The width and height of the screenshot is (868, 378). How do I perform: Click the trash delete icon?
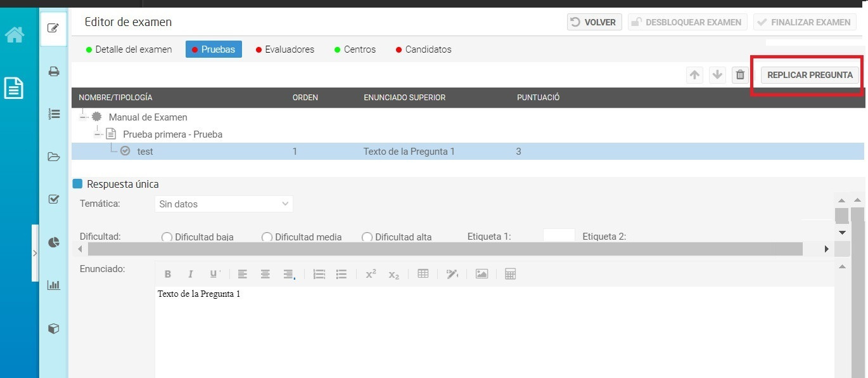click(739, 75)
